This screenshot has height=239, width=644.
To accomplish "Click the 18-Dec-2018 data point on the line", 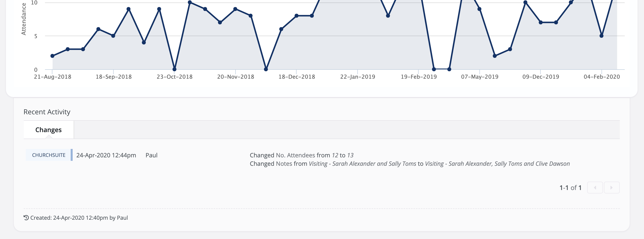I will coord(297,16).
